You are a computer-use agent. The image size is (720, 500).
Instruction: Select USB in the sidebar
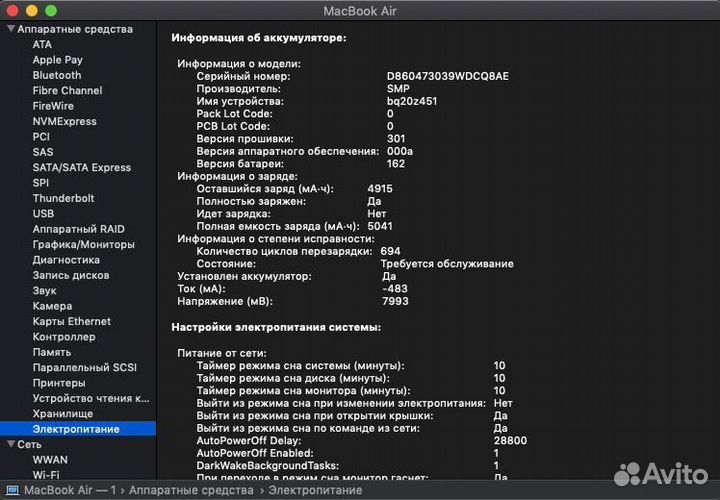tap(43, 214)
